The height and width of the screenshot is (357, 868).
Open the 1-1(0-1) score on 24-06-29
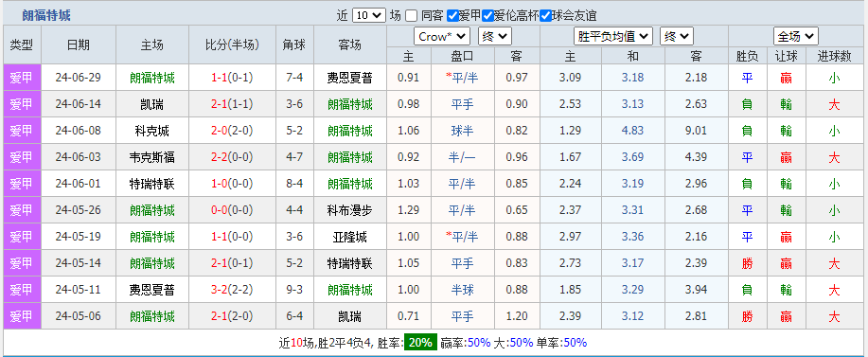pos(232,78)
